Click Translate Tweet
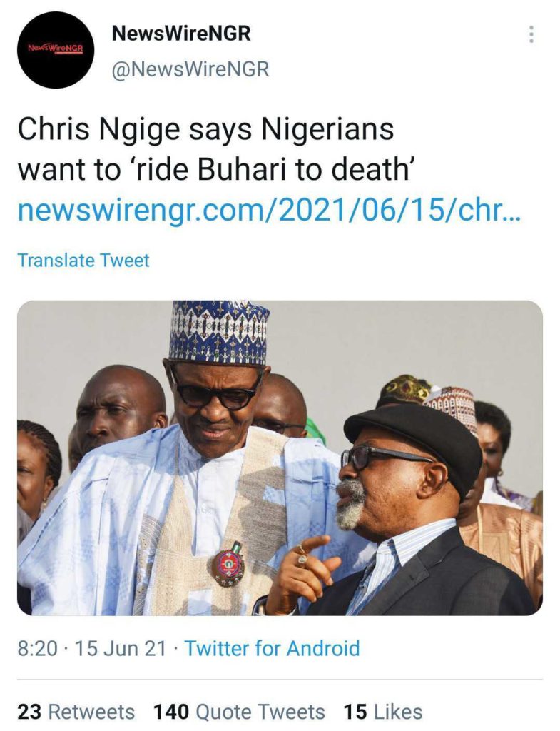 pyautogui.click(x=83, y=260)
